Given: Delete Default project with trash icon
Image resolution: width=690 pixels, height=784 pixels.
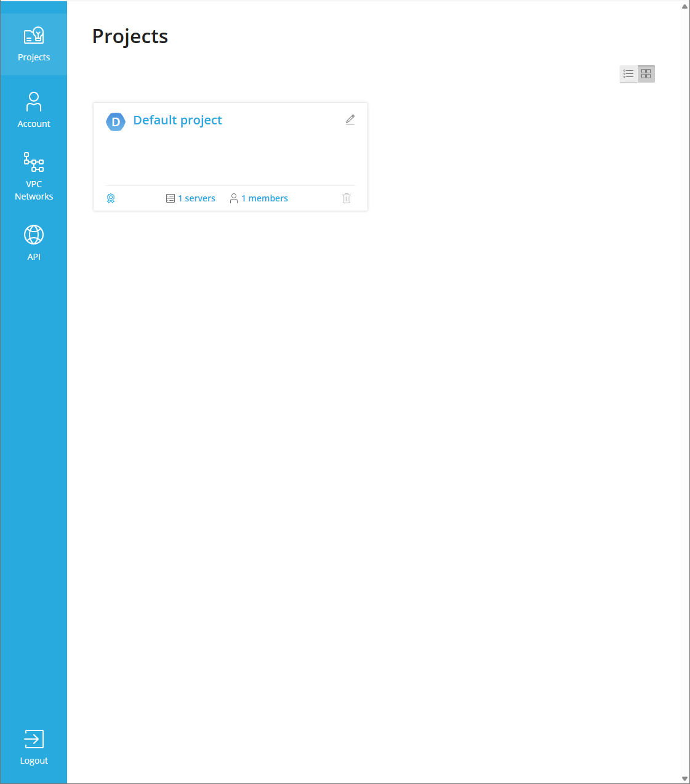Looking at the screenshot, I should point(347,198).
